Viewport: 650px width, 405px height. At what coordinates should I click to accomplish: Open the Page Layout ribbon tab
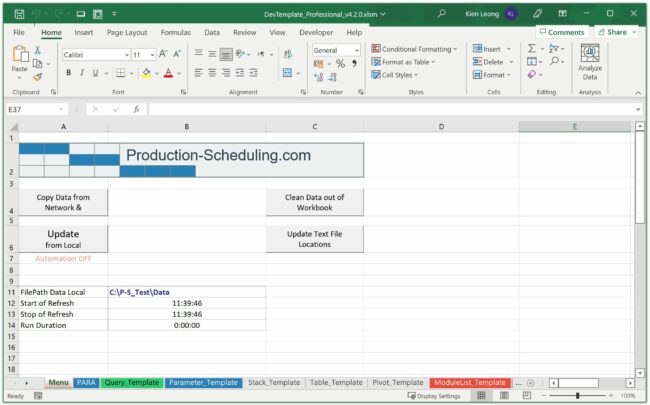click(127, 32)
